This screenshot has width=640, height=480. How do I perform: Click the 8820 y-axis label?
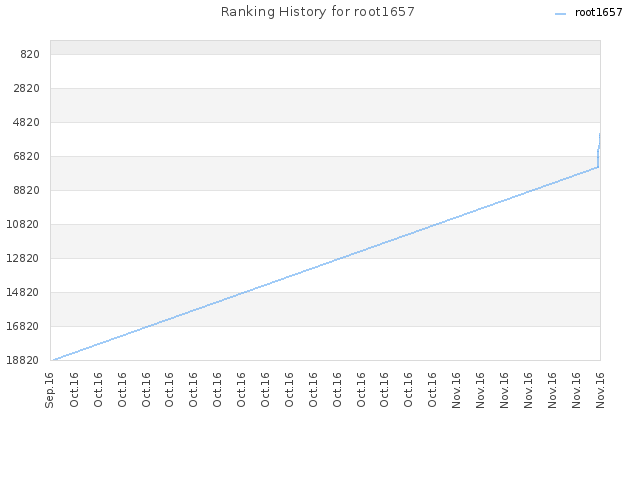(27, 190)
